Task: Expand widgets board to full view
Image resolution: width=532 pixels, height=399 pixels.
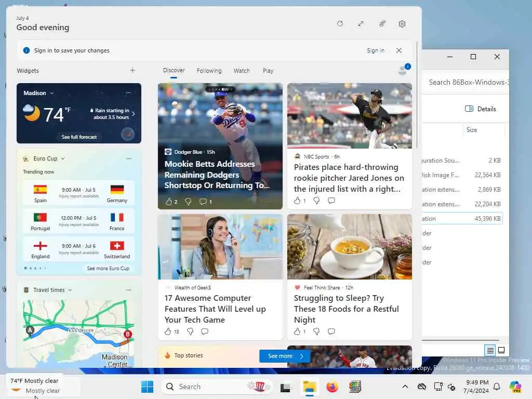Action: (361, 24)
